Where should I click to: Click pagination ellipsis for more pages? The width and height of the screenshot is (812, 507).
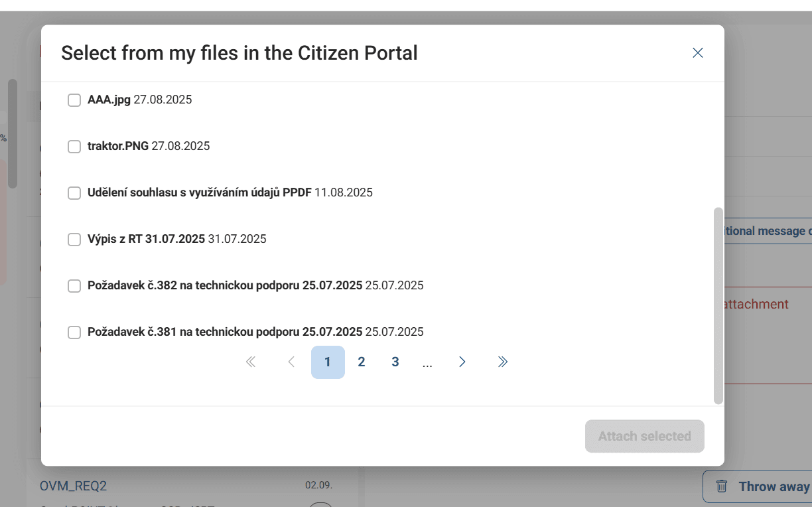click(427, 363)
